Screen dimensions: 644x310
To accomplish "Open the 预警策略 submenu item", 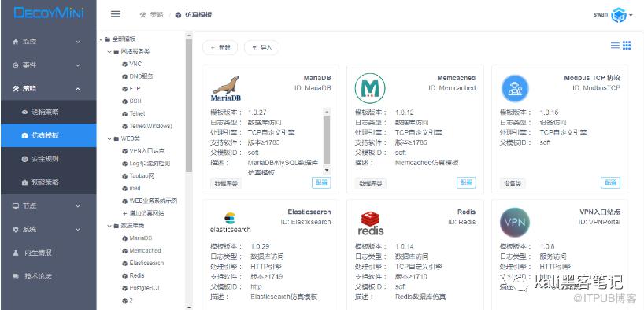I will coord(49,183).
